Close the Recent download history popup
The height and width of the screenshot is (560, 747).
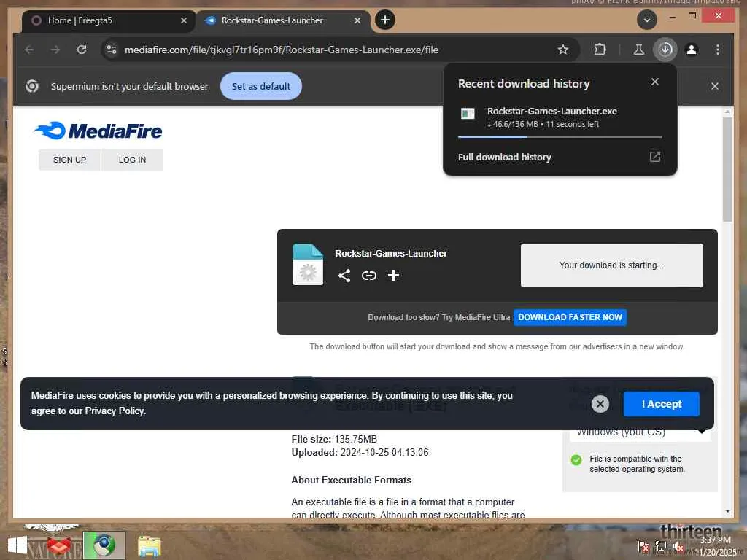[655, 82]
